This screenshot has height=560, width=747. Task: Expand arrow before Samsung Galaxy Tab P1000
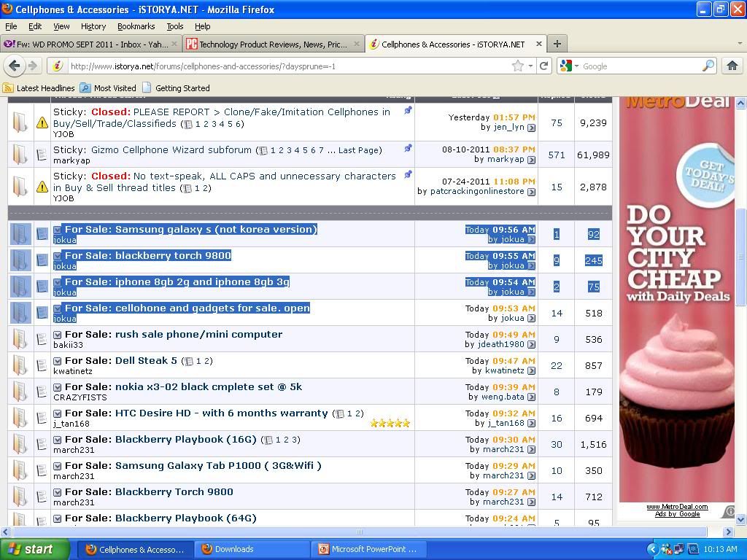[x=58, y=466]
